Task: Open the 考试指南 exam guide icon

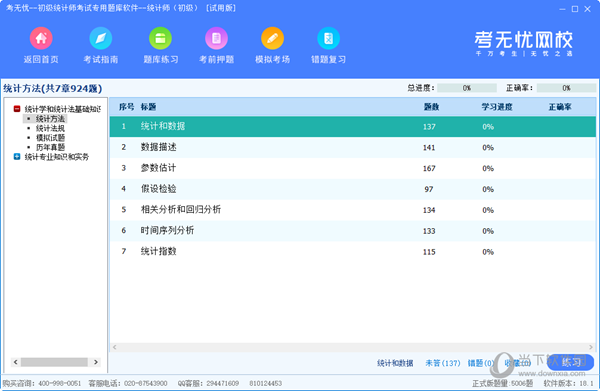Action: 101,38
